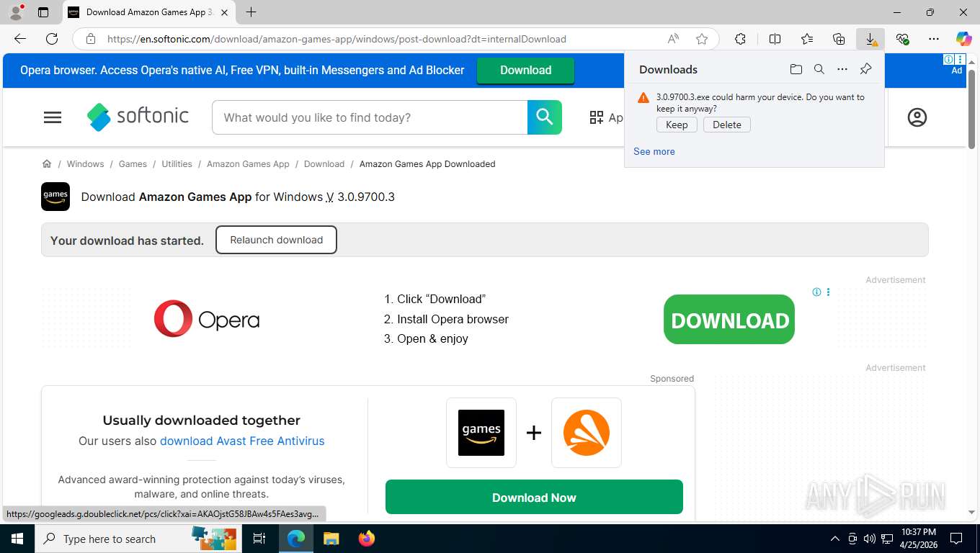The width and height of the screenshot is (980, 553).
Task: Open downloads folder from the panel
Action: [796, 69]
